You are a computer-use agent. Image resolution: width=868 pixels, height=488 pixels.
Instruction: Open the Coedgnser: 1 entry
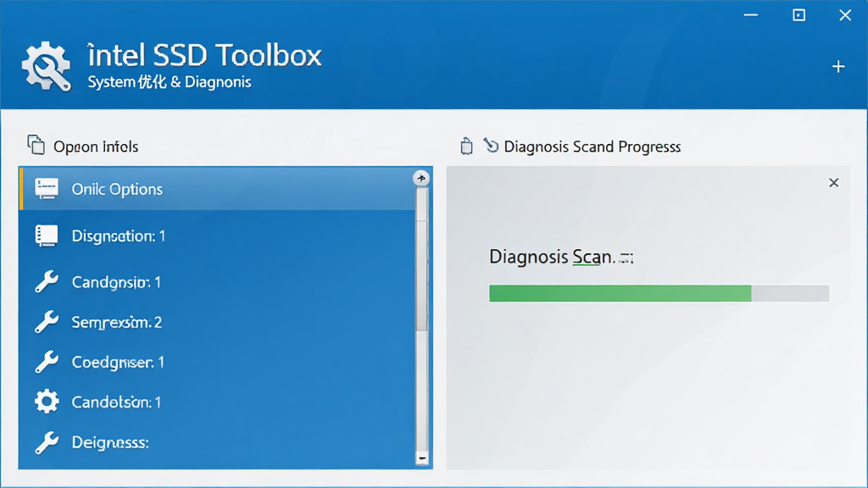(x=217, y=363)
